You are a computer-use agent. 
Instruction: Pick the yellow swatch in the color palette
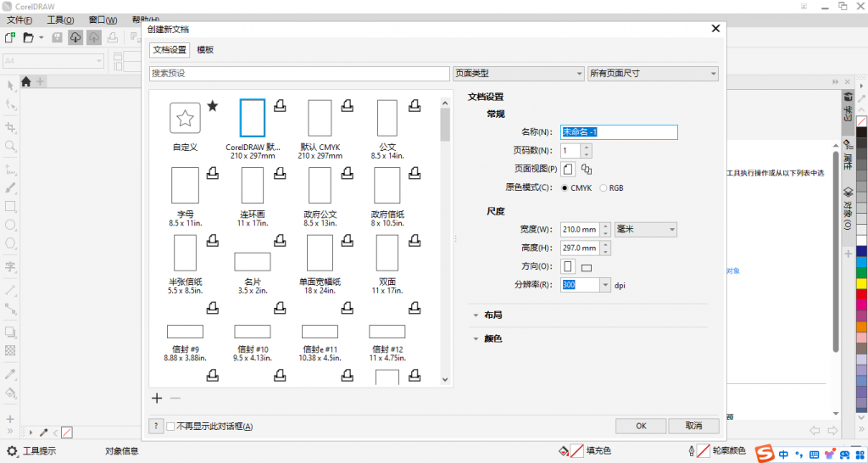click(861, 283)
